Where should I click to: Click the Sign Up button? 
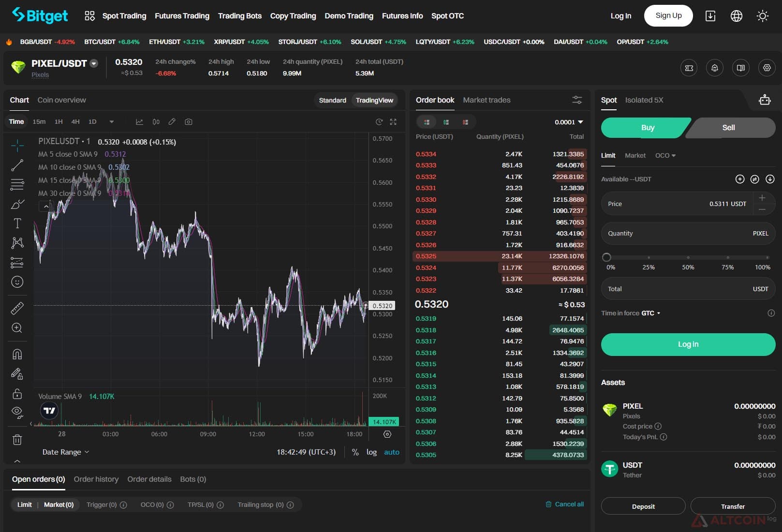pyautogui.click(x=668, y=16)
